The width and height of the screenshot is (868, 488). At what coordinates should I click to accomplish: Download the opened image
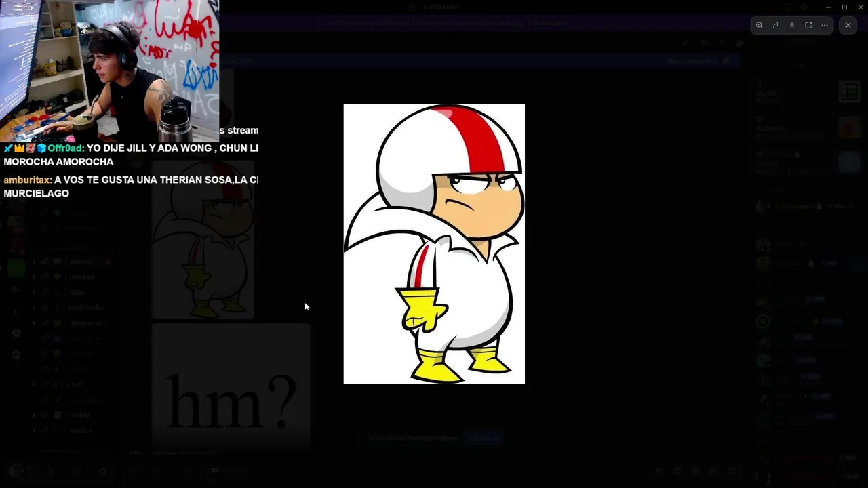pos(792,25)
